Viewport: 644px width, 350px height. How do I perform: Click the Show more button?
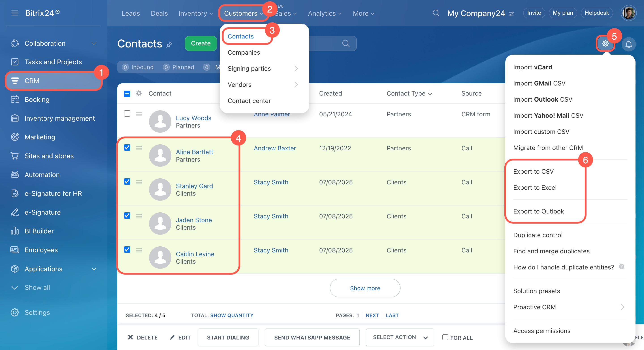coord(365,288)
